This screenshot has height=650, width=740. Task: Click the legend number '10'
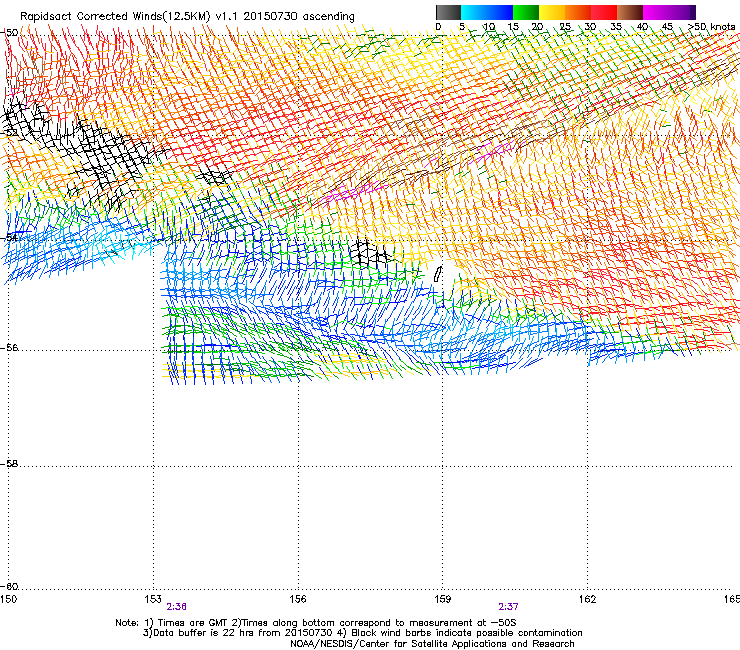tap(489, 27)
